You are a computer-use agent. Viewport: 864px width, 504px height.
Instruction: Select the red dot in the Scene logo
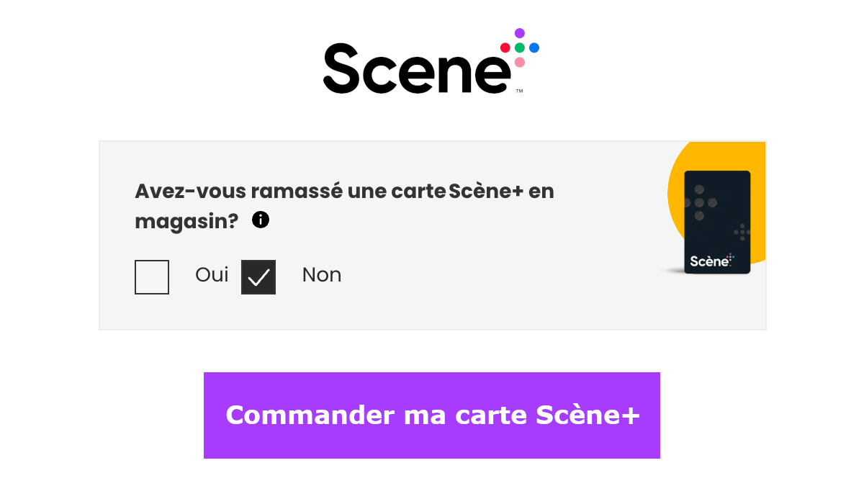tap(505, 48)
